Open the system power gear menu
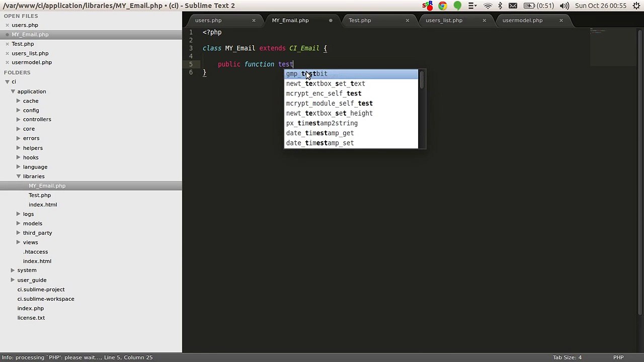The width and height of the screenshot is (644, 362). point(636,6)
